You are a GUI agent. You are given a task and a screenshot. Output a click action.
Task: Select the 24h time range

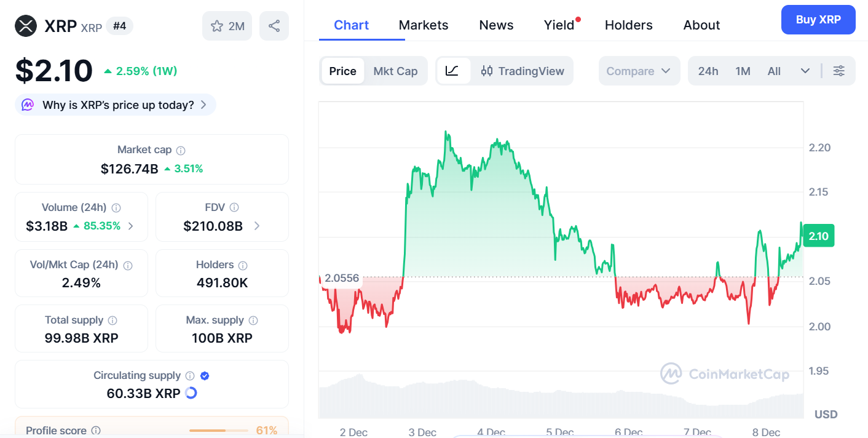(708, 71)
